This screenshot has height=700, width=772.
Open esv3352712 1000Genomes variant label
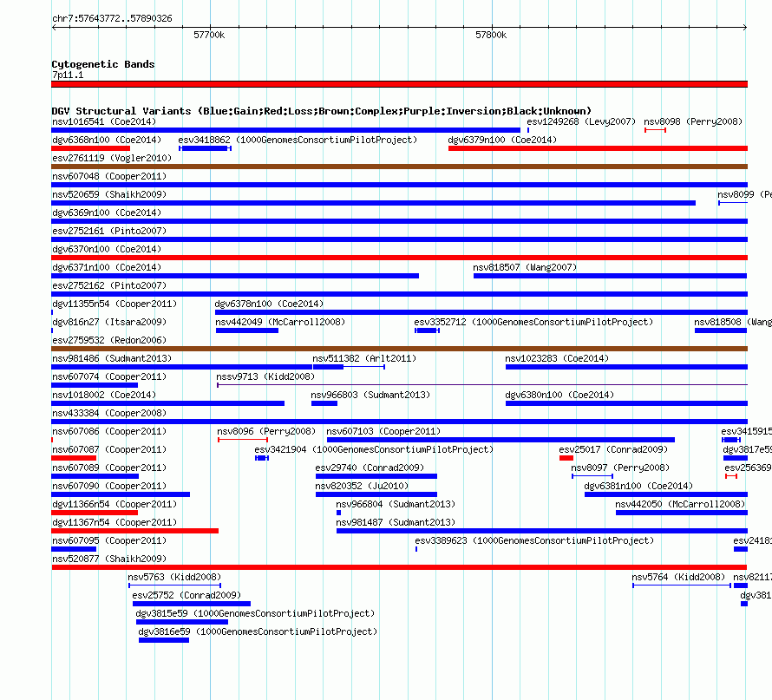tap(533, 322)
